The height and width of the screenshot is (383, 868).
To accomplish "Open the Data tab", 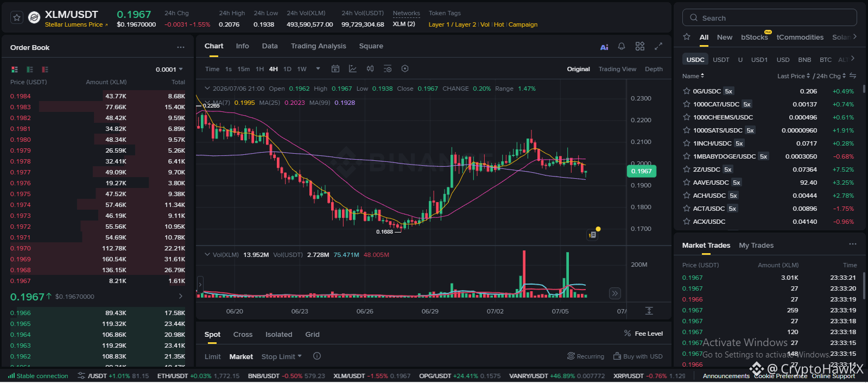I will pos(270,46).
